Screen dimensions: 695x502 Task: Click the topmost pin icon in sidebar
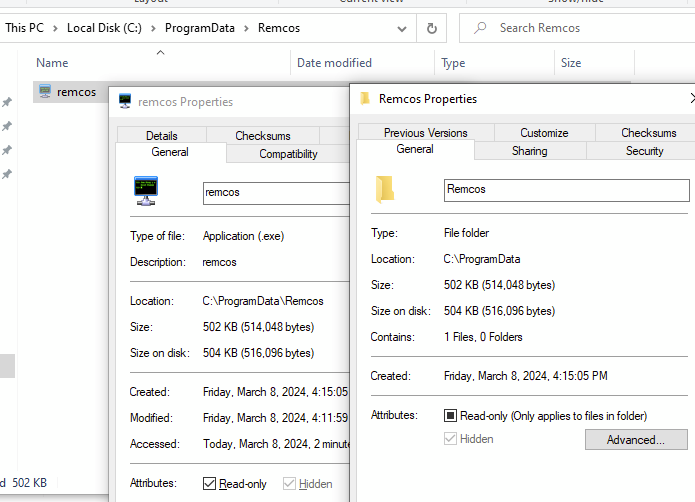7,103
